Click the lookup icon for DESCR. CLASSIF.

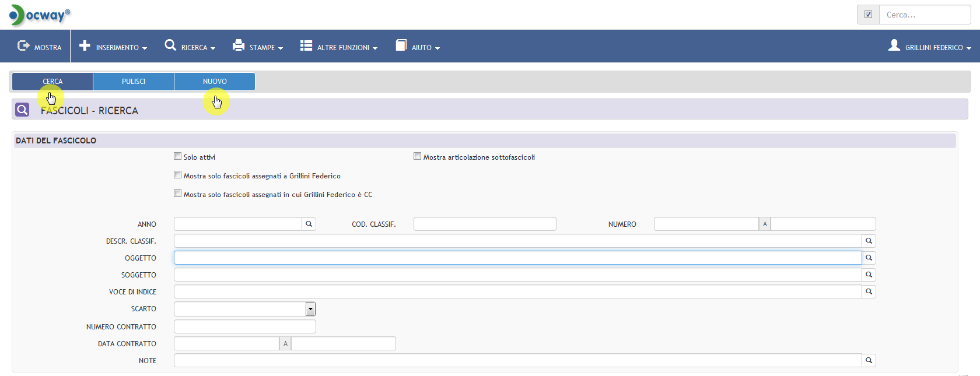pyautogui.click(x=869, y=241)
